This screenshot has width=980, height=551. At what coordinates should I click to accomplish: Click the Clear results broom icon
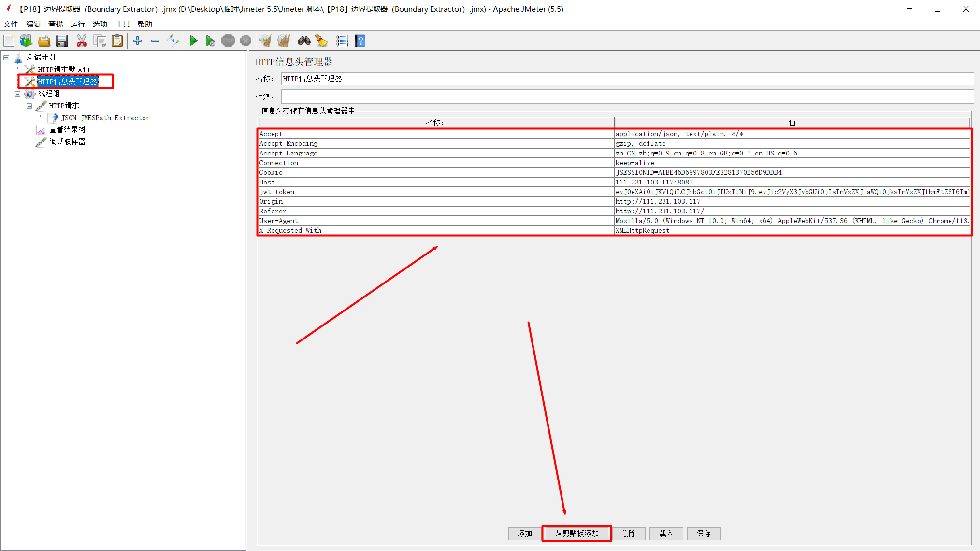pos(265,41)
